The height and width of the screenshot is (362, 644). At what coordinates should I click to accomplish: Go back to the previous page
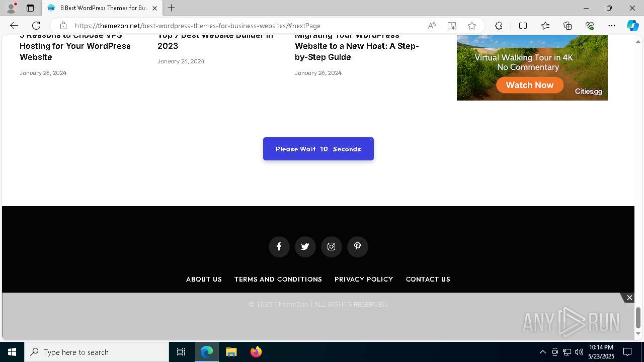pyautogui.click(x=14, y=26)
